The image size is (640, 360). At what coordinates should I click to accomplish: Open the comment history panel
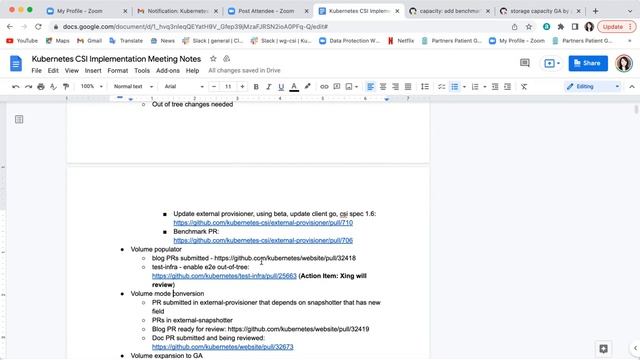point(525,63)
